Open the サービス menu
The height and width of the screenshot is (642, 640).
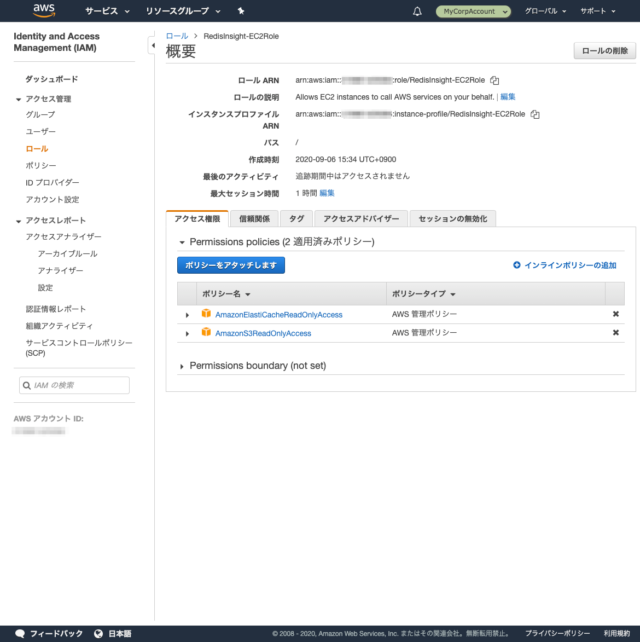107,11
